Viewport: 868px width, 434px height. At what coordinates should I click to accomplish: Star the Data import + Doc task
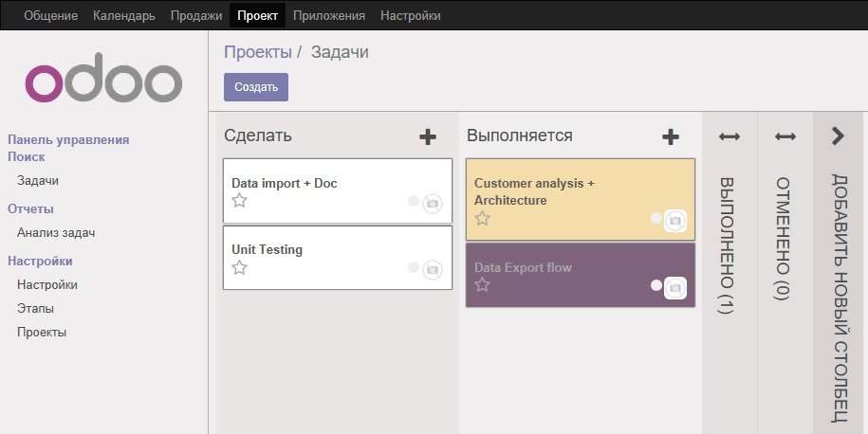point(239,201)
